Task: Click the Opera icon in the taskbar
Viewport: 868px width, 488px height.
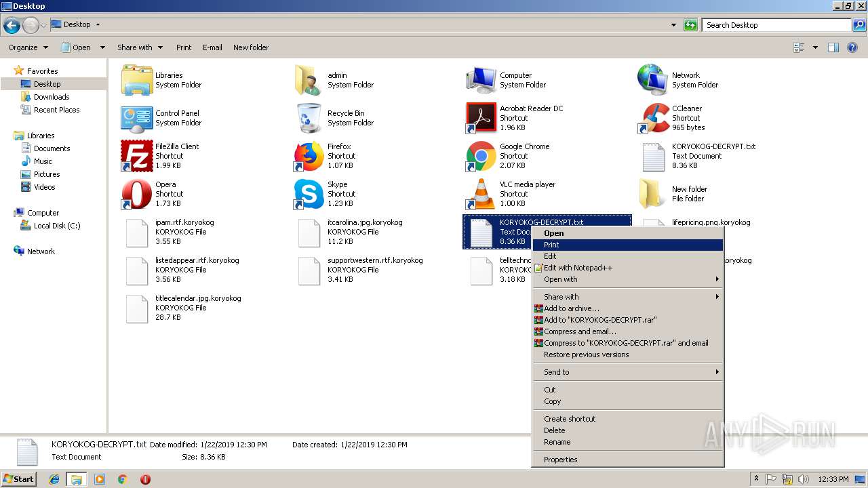Action: [145, 479]
